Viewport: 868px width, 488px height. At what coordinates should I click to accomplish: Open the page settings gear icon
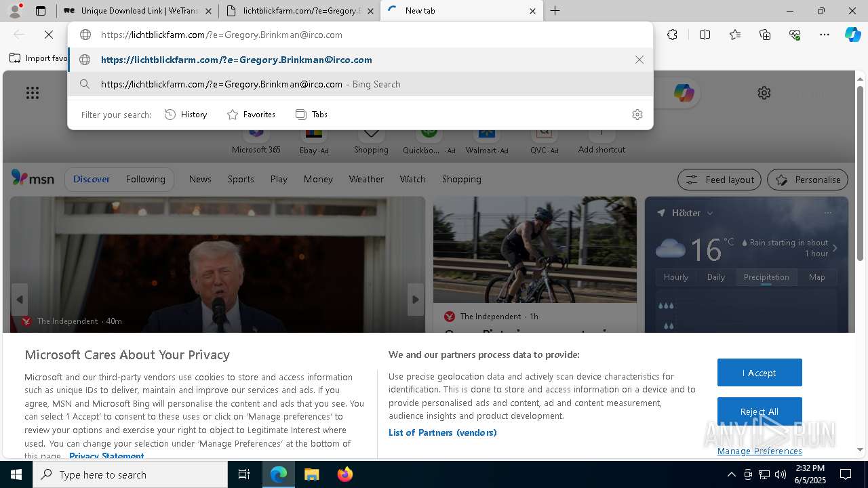(x=764, y=93)
